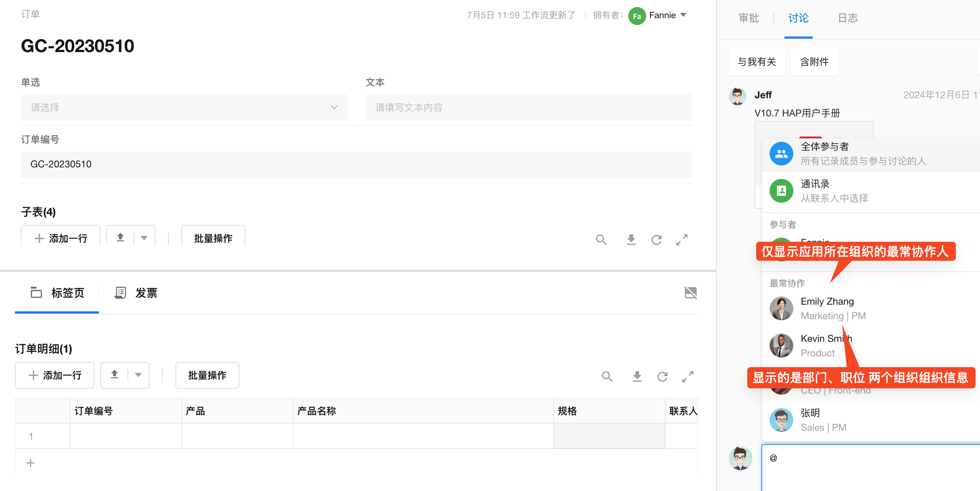Screen dimensions: 980x491
Task: Toggle 含附件 discussion filter
Action: (x=814, y=62)
